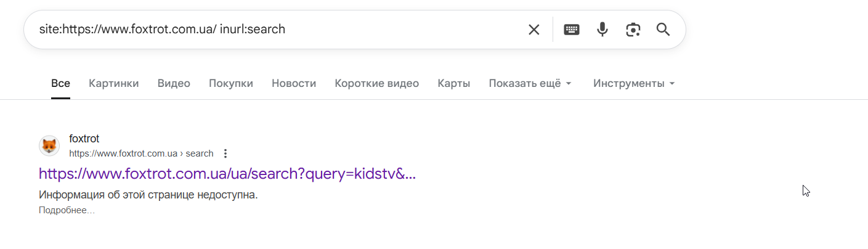Click the foxtrot.com.ua › search breadcrumb URL
This screenshot has height=249, width=868.
[141, 153]
